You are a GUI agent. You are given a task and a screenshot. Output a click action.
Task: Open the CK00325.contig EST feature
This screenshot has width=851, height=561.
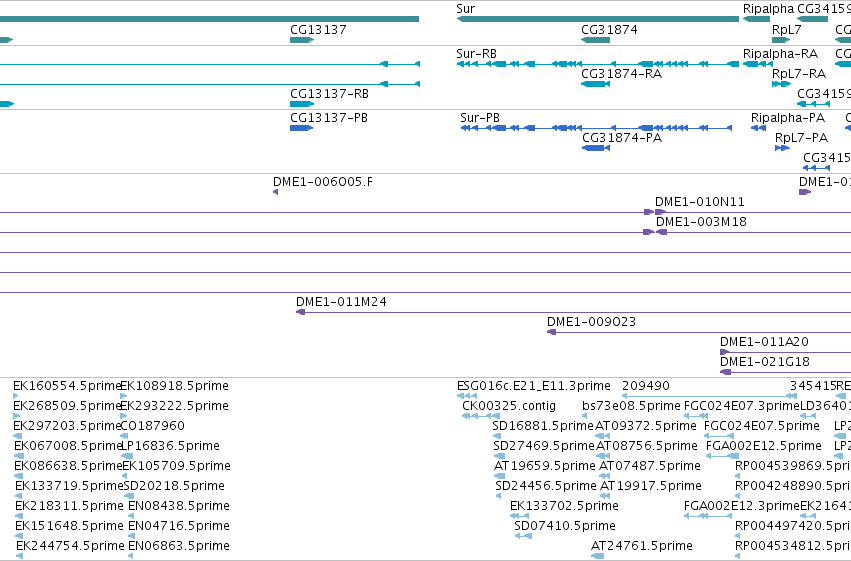481,416
